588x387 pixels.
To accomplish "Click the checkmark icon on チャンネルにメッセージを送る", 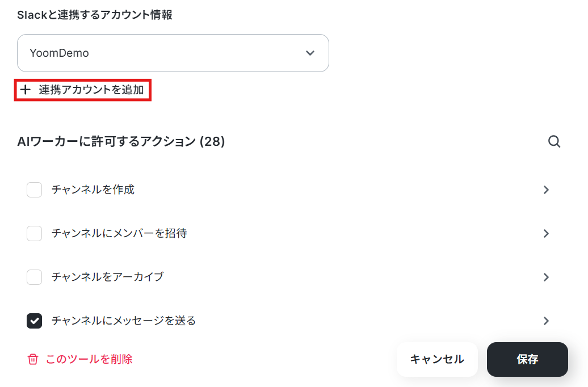I will 34,321.
